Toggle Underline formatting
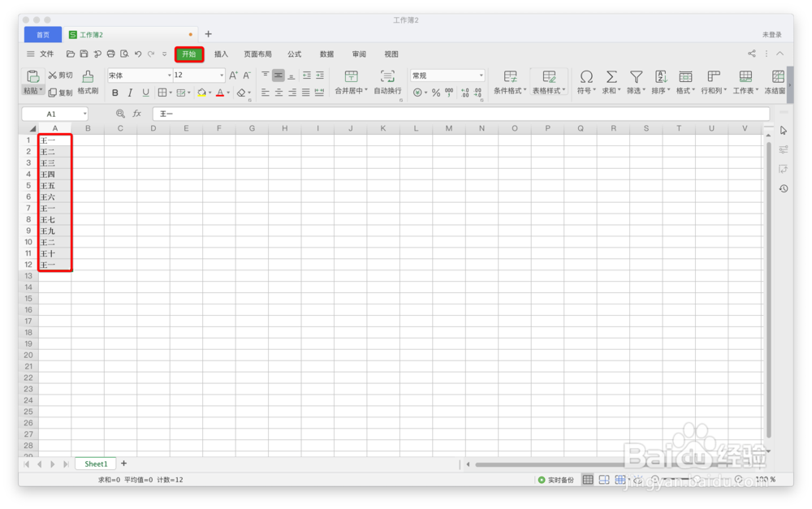812x509 pixels. coord(145,93)
